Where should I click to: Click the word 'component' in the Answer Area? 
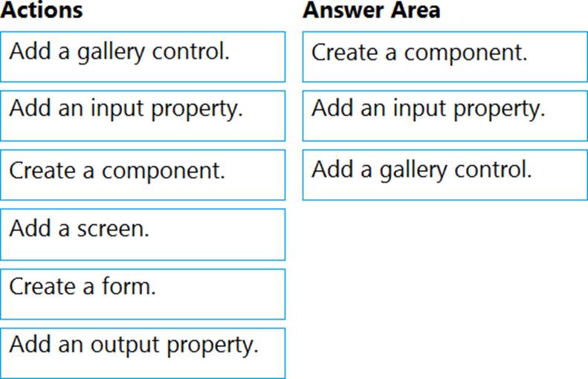coord(463,54)
